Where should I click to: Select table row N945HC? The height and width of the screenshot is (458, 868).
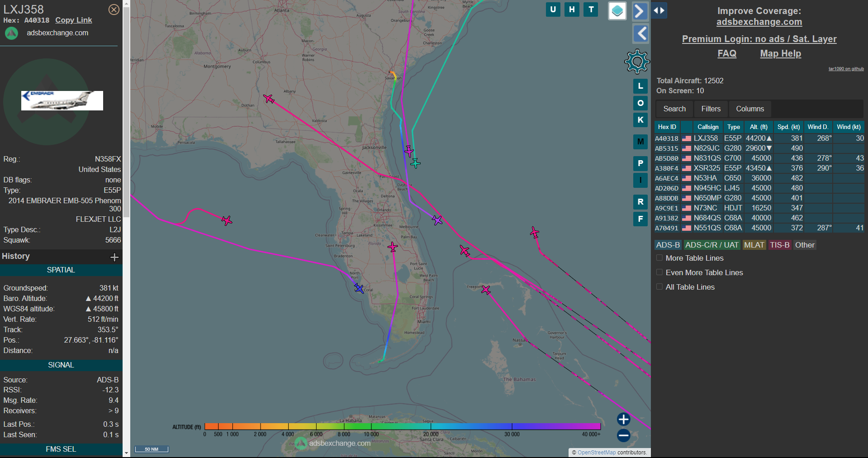(x=759, y=188)
